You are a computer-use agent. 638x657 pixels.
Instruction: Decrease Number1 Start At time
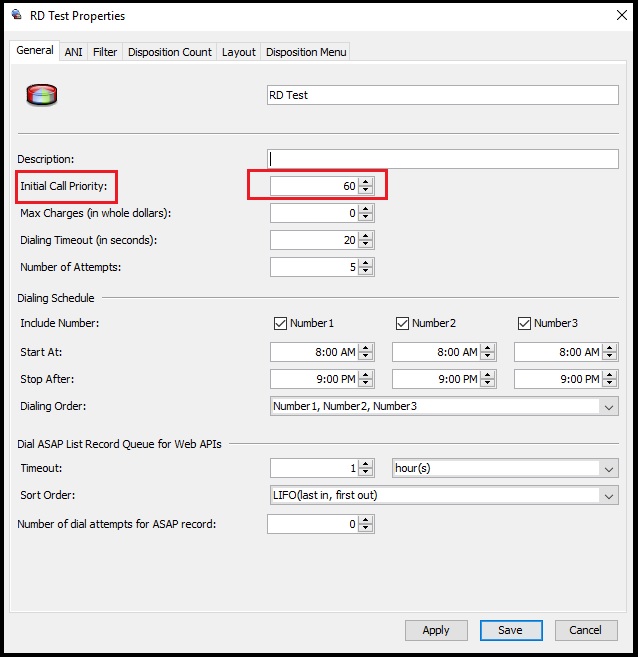pyautogui.click(x=366, y=357)
